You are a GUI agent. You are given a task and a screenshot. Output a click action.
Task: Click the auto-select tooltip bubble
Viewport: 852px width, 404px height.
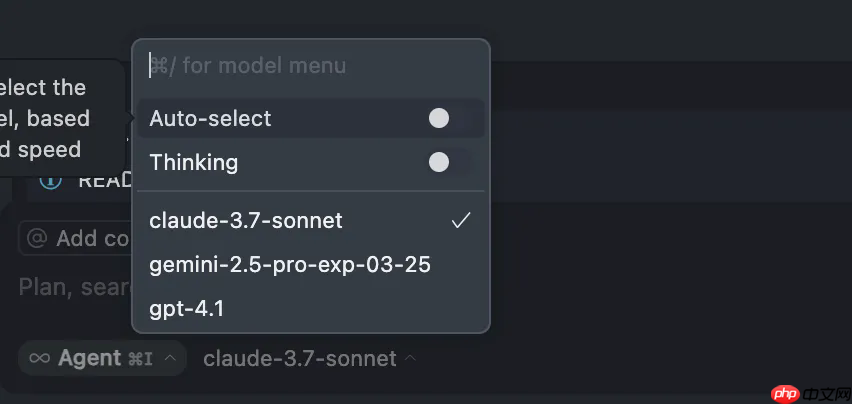[61, 118]
